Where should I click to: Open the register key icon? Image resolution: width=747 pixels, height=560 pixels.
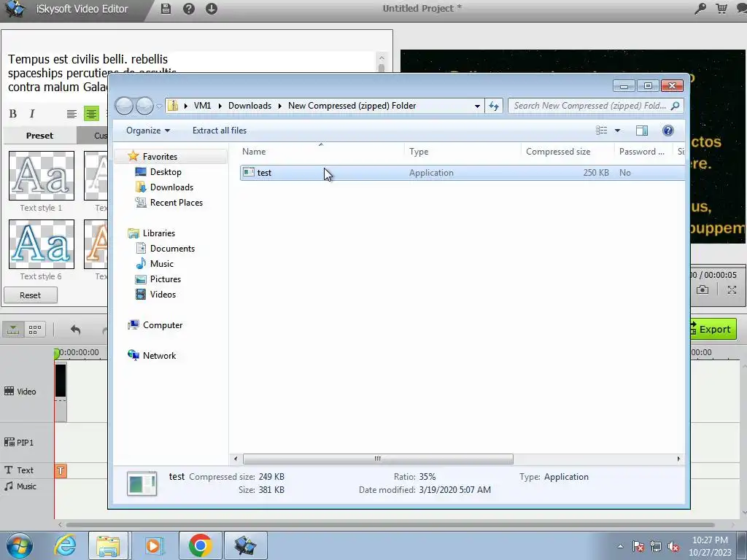coord(700,9)
